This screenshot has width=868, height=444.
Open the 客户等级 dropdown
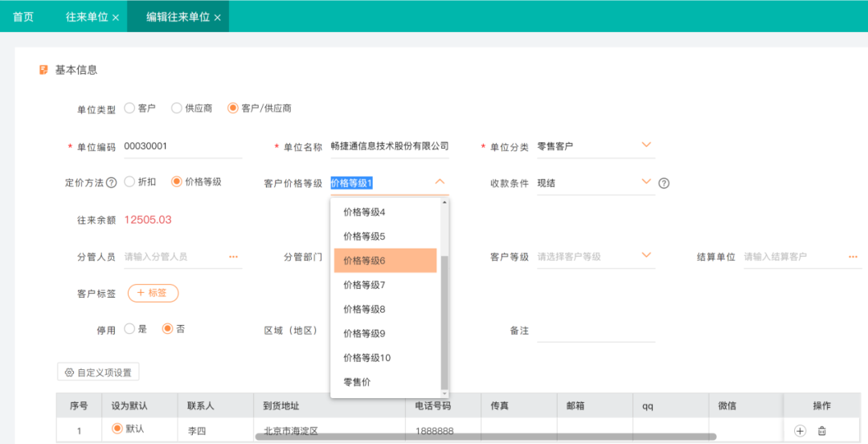pos(646,256)
